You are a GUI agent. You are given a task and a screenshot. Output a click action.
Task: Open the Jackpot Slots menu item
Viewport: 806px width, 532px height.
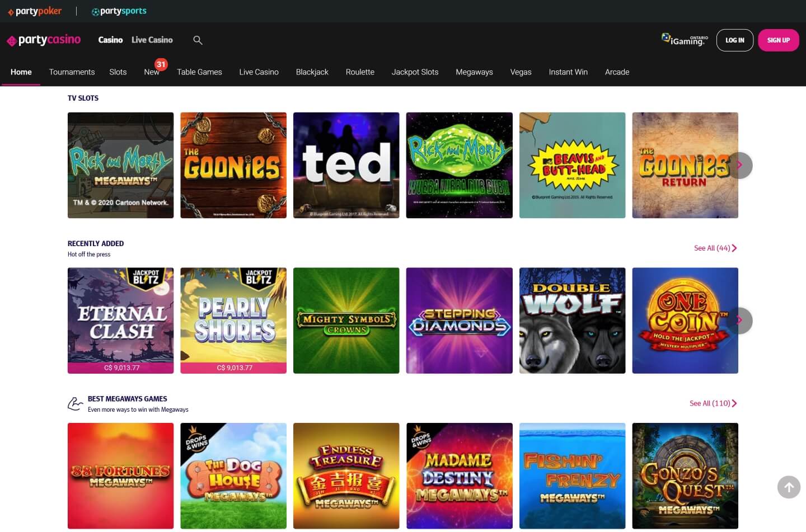tap(415, 72)
